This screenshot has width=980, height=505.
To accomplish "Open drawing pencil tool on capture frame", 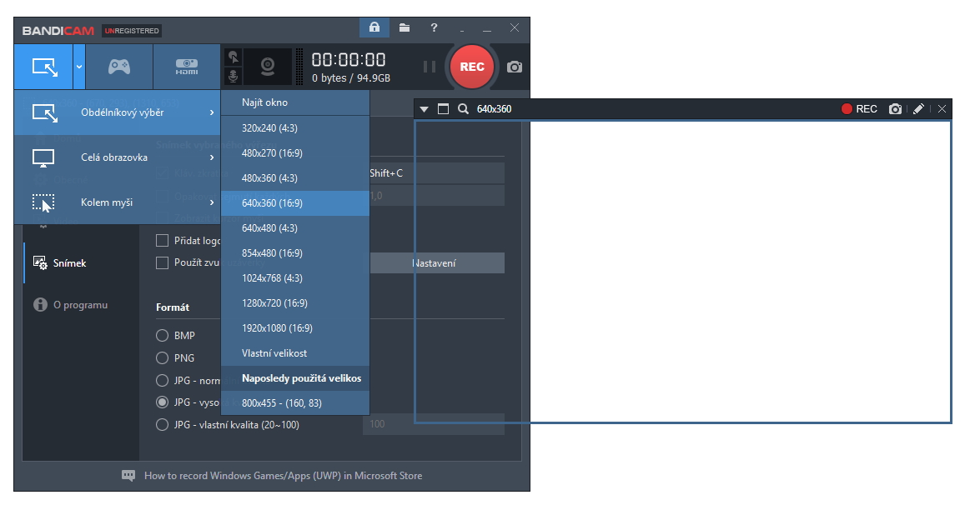I will (x=918, y=108).
